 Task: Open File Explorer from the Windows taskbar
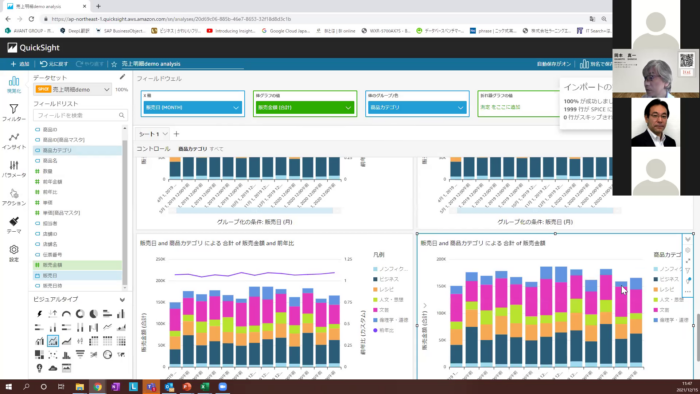point(79,387)
